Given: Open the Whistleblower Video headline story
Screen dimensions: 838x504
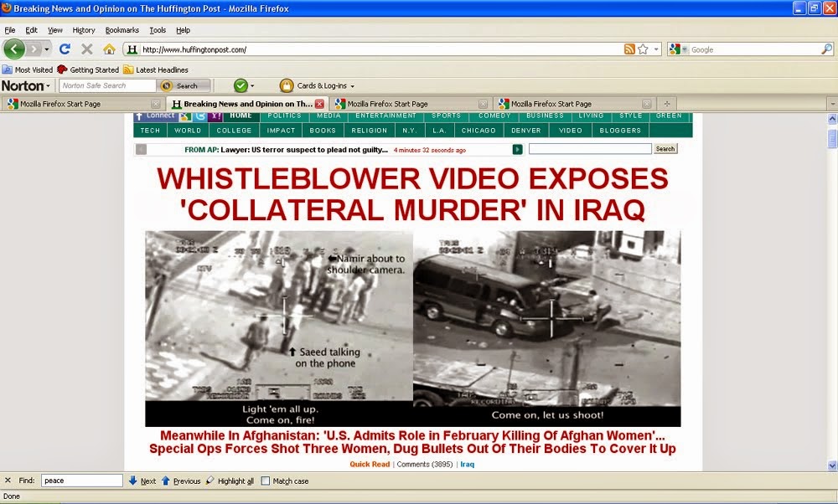Looking at the screenshot, I should 412,193.
